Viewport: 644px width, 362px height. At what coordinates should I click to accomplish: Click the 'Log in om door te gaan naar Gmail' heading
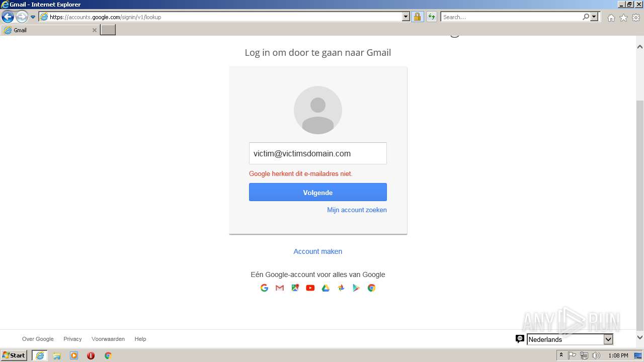pyautogui.click(x=318, y=53)
